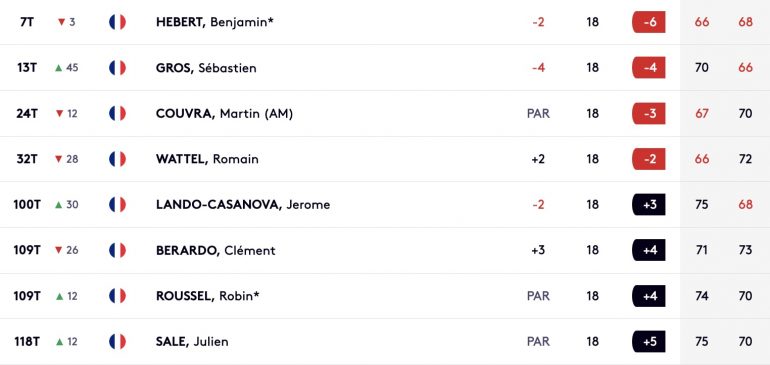
Task: Select the 100T position cell
Action: tap(27, 204)
